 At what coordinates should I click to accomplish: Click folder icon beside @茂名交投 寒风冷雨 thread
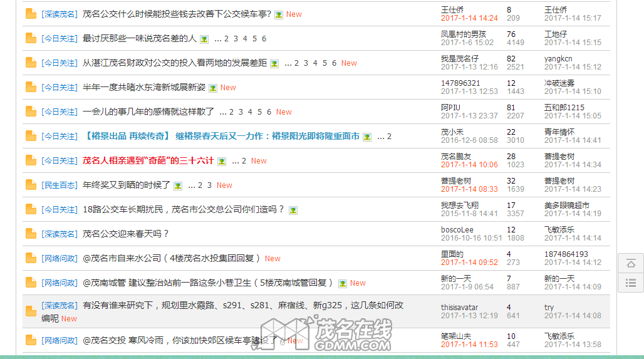pos(31,340)
